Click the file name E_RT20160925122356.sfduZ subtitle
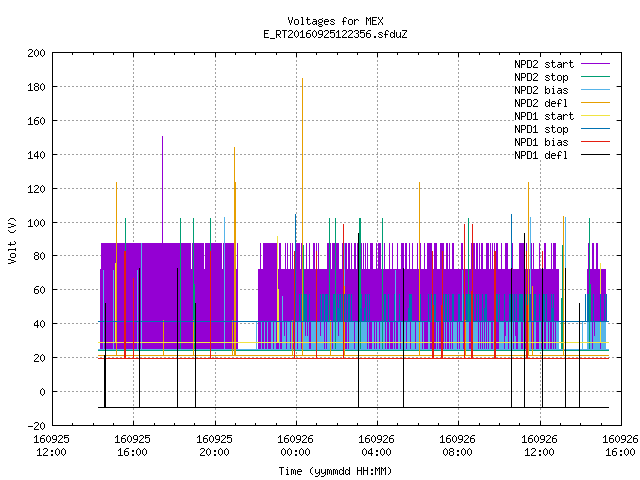The image size is (640, 480). [335, 34]
